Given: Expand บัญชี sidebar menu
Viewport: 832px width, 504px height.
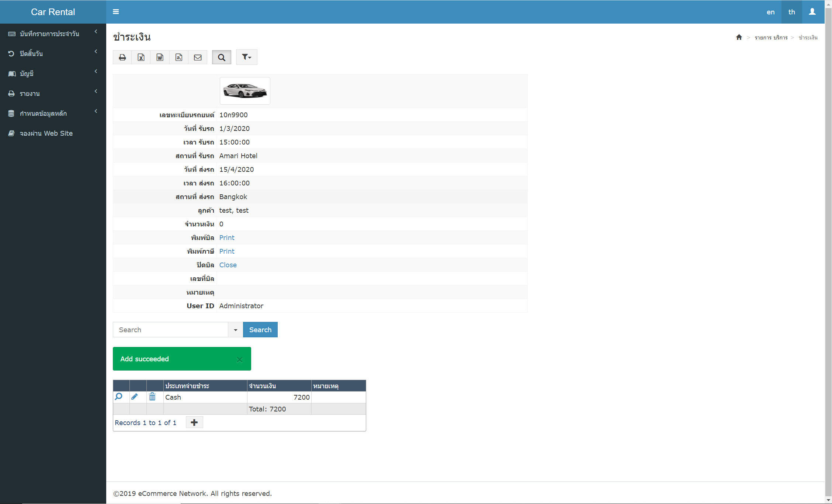Looking at the screenshot, I should click(x=53, y=73).
